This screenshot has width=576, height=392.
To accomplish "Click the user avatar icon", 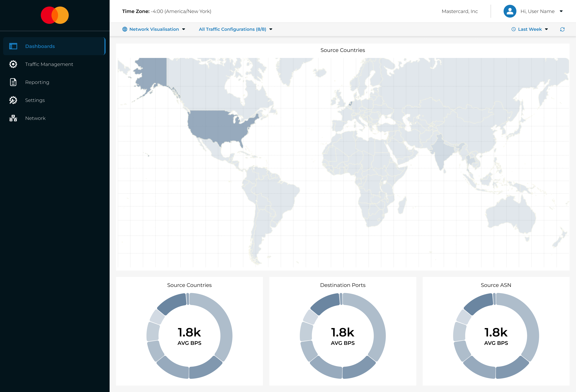I will pyautogui.click(x=510, y=11).
